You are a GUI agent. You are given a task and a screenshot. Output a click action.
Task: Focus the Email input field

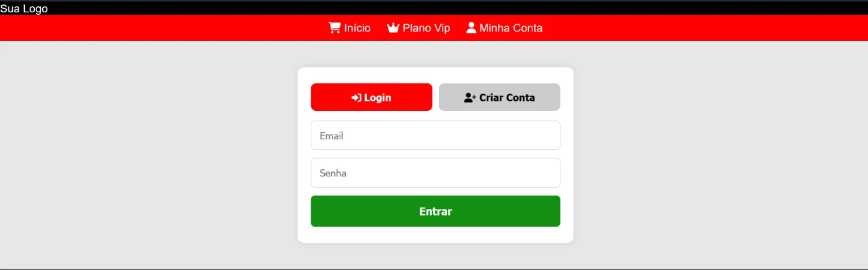coord(436,135)
